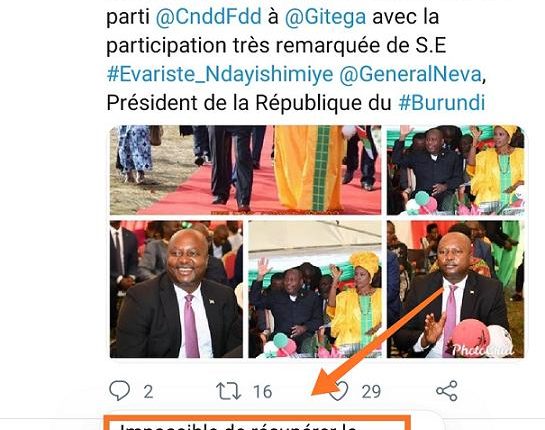This screenshot has width=545, height=430.
Task: Open the #Evariste_Ndayishimiye hashtag
Action: coord(220,74)
